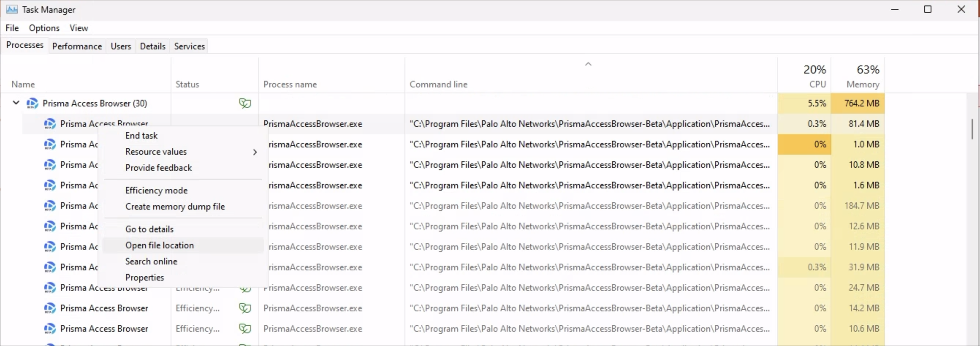Click efficiency leaf icon on the 14.2 MB row

point(245,308)
